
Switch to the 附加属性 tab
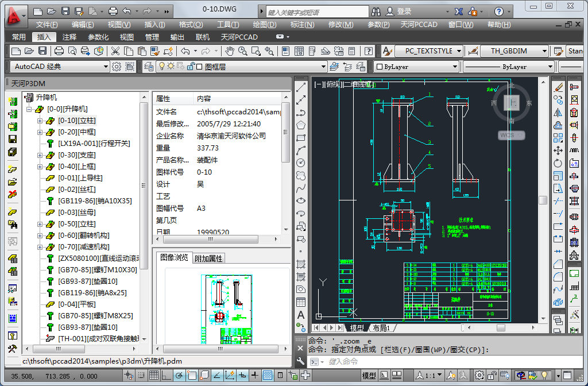coord(208,258)
